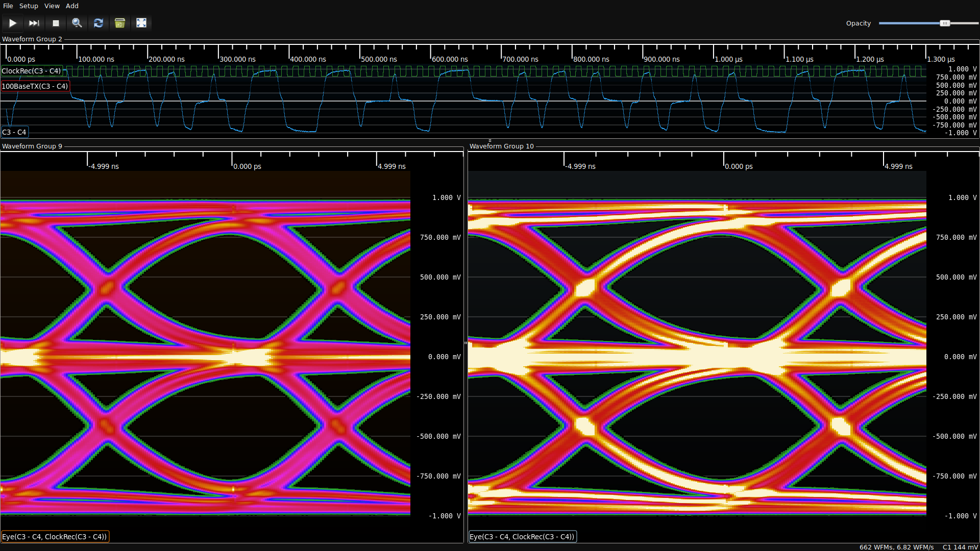Click 750.000 mV axis label in Group 9

coord(440,237)
